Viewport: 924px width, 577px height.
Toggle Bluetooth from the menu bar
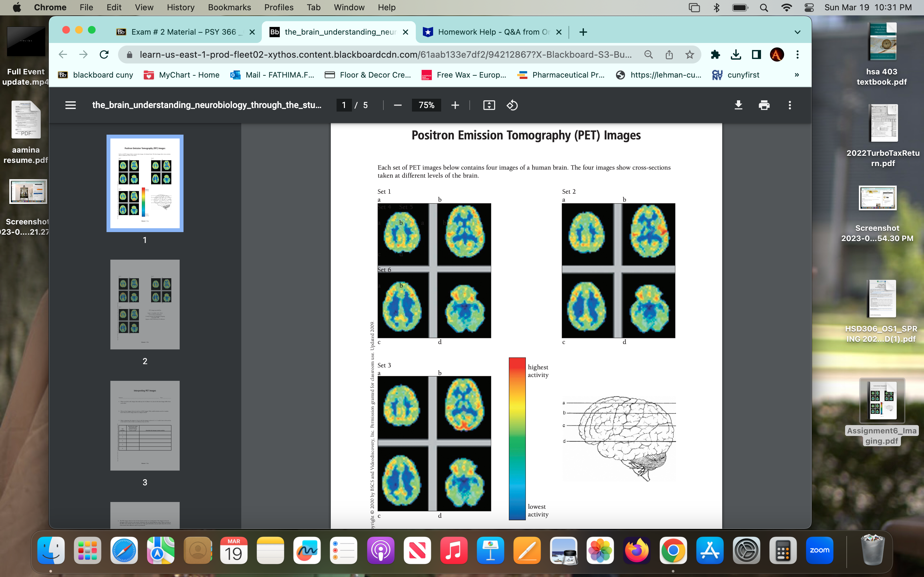(717, 7)
